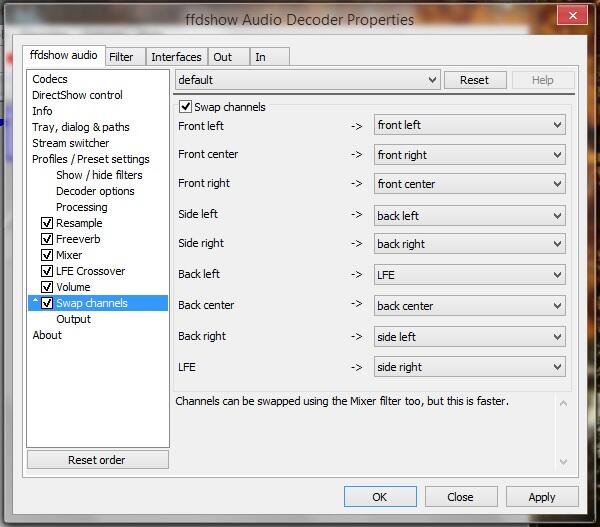Screen dimensions: 600x527
Task: Confirm settings with the OK button
Action: coord(380,497)
